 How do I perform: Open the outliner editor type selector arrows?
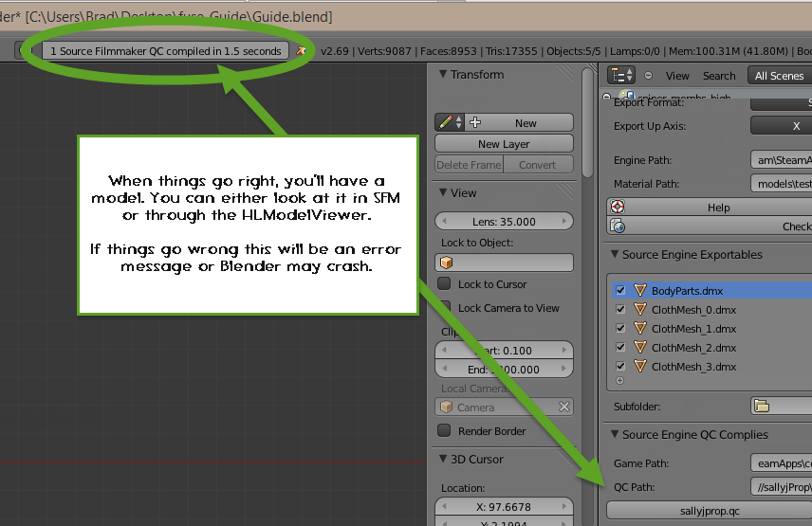(630, 76)
